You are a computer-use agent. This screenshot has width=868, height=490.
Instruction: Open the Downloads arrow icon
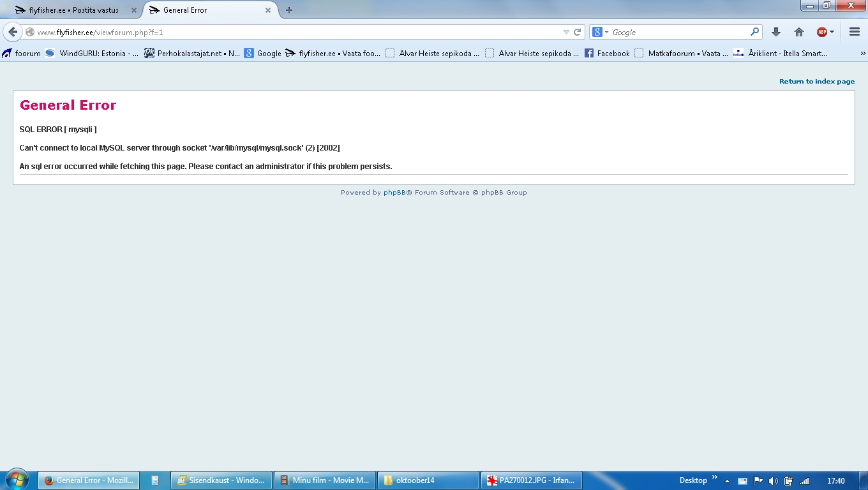776,32
